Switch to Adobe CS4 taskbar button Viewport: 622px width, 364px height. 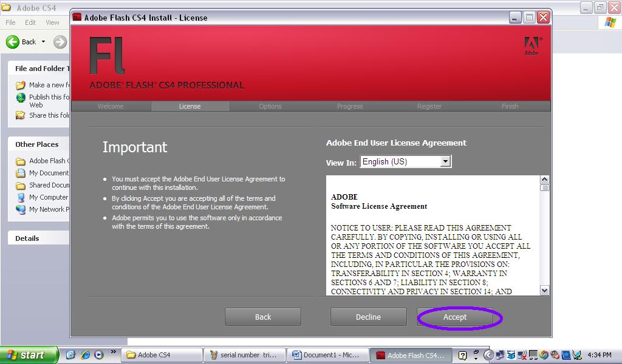(x=162, y=355)
